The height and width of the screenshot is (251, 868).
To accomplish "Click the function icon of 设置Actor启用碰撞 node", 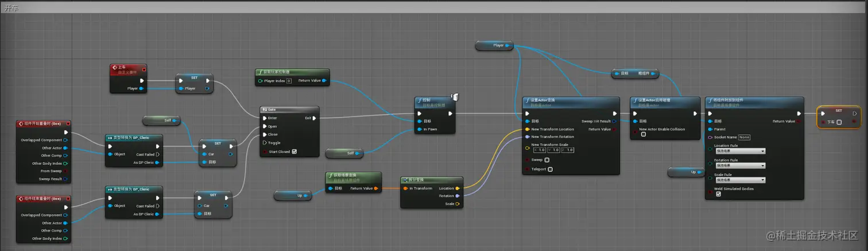I will click(x=635, y=100).
